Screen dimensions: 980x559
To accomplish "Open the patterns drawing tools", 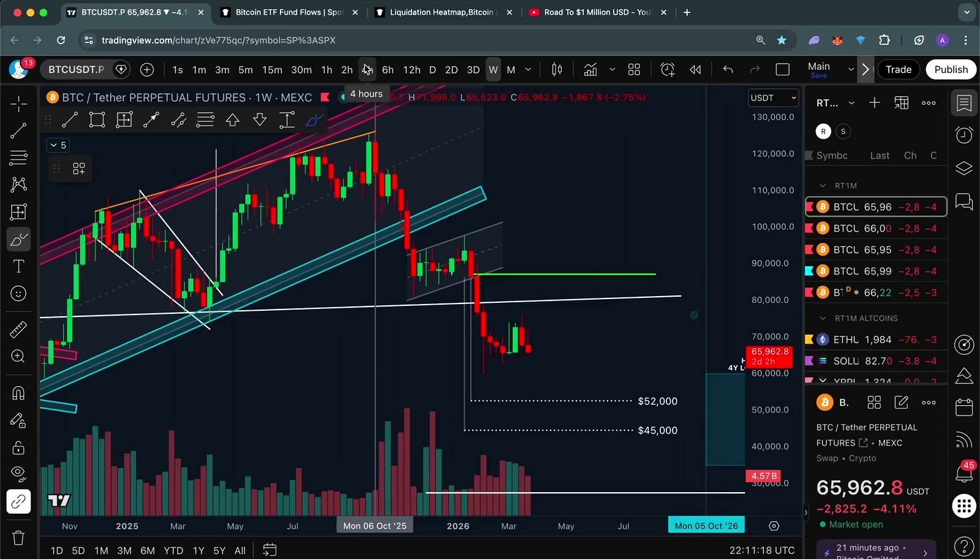I will point(18,184).
